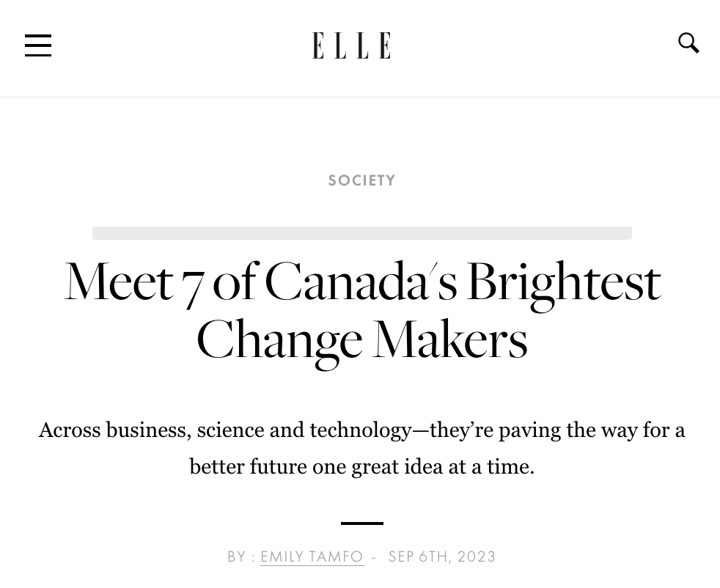The image size is (720, 588).
Task: Open the hamburger navigation menu
Action: 38,45
